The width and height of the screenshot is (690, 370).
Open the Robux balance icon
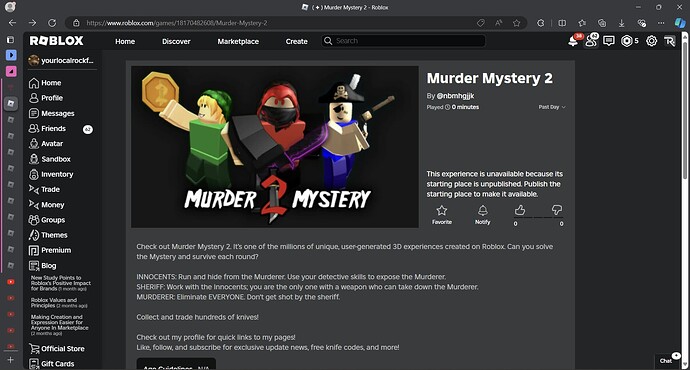(x=627, y=41)
